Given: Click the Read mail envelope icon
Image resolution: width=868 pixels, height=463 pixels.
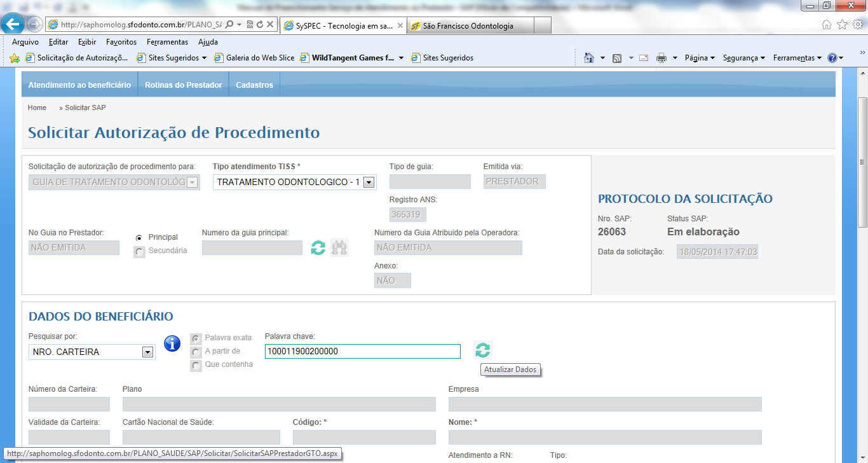Looking at the screenshot, I should point(644,58).
